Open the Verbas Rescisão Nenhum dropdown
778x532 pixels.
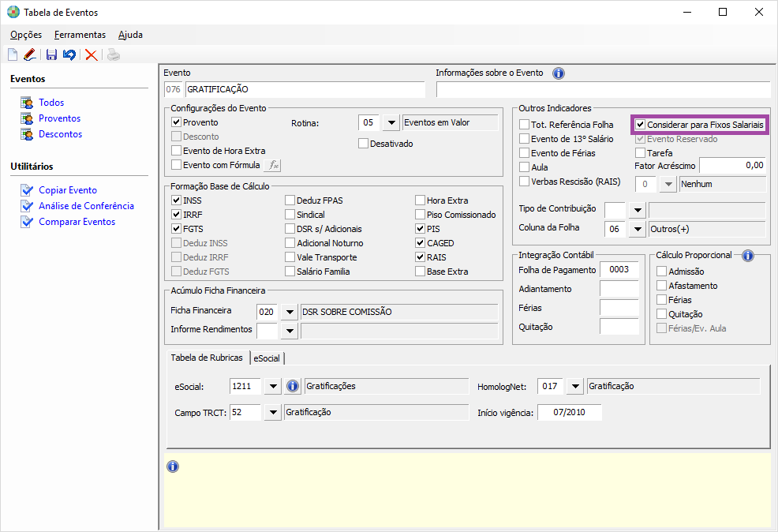[668, 184]
